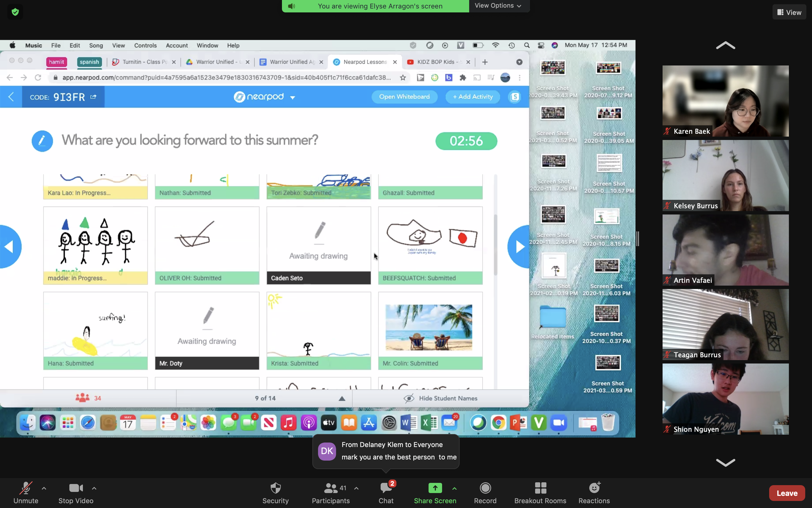The height and width of the screenshot is (508, 812).
Task: Click the audio speaker icon in share banner
Action: tap(292, 6)
